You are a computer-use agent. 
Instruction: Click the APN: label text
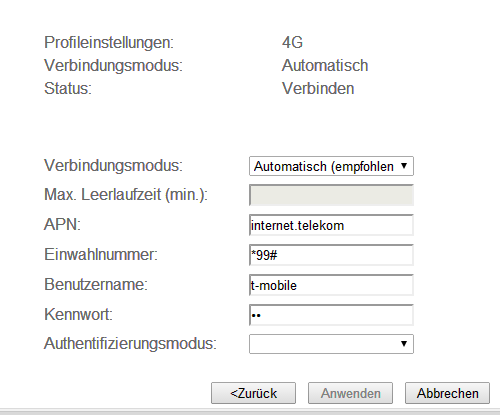(62, 224)
